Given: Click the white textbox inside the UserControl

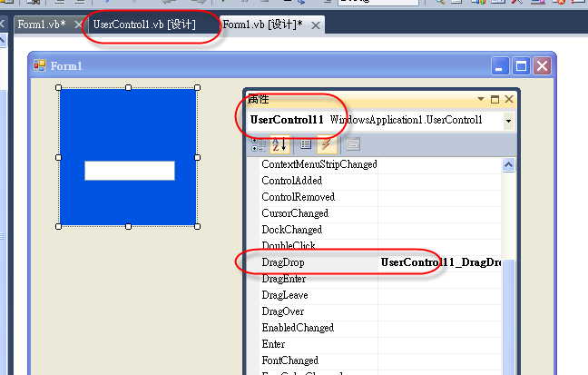Looking at the screenshot, I should 130,171.
